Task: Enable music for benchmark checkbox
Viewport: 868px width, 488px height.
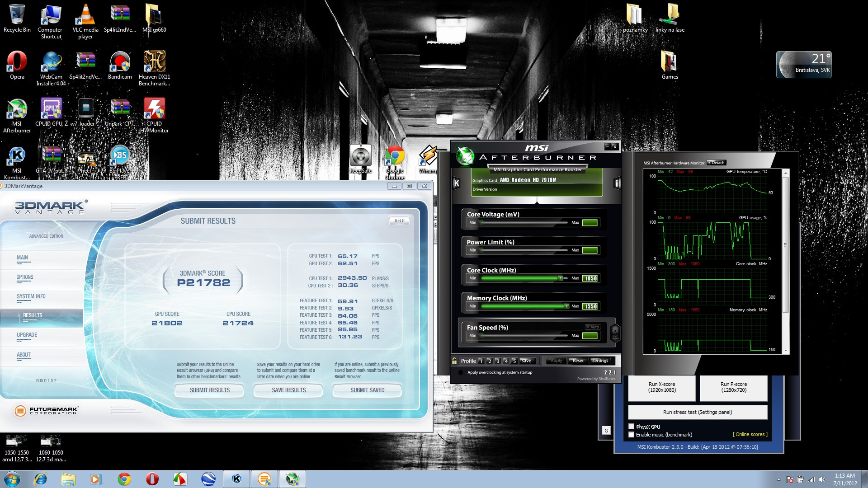Action: click(x=632, y=435)
